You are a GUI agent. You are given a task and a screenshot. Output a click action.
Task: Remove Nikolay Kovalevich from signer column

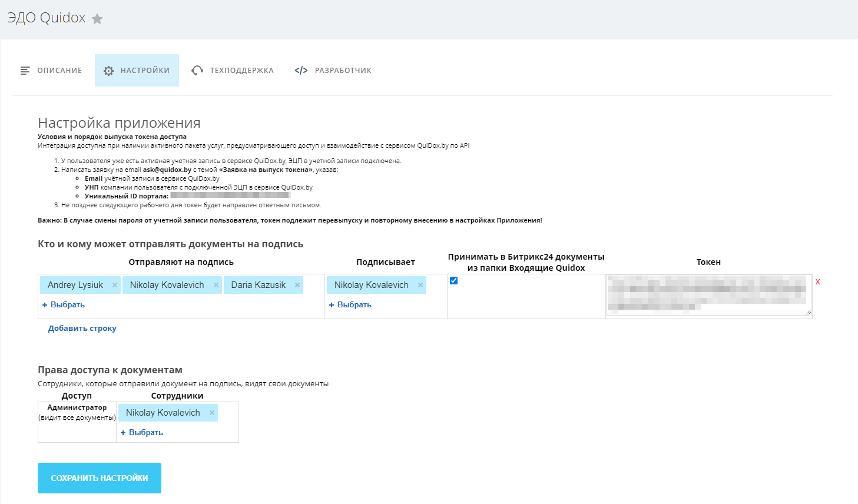420,285
